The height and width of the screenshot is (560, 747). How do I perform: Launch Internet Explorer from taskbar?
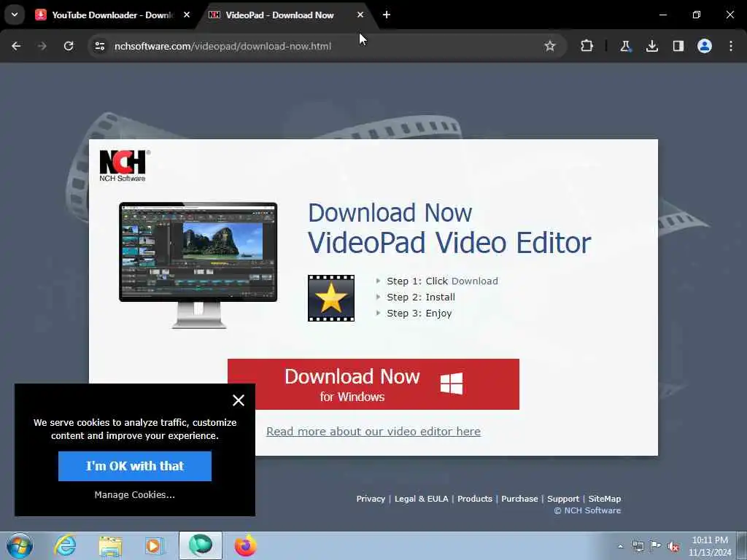pyautogui.click(x=65, y=545)
